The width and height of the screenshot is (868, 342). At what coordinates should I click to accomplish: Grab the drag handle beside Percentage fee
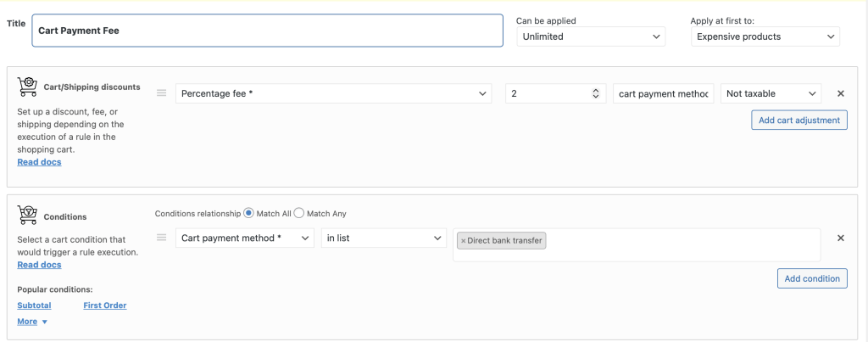(161, 93)
